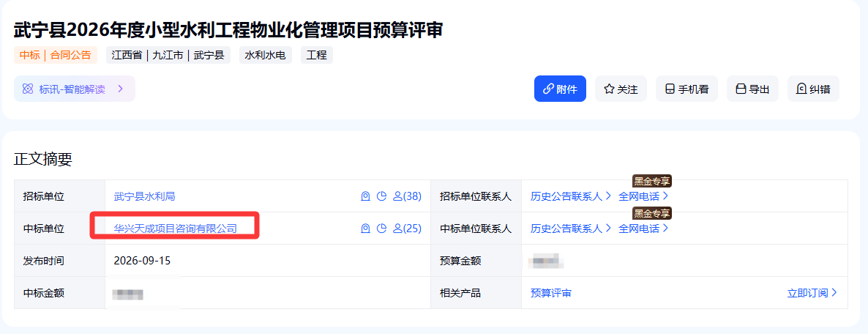Click pie chart icon beside 武宁县水利局
Screen dimensions: 868x334
click(x=381, y=196)
